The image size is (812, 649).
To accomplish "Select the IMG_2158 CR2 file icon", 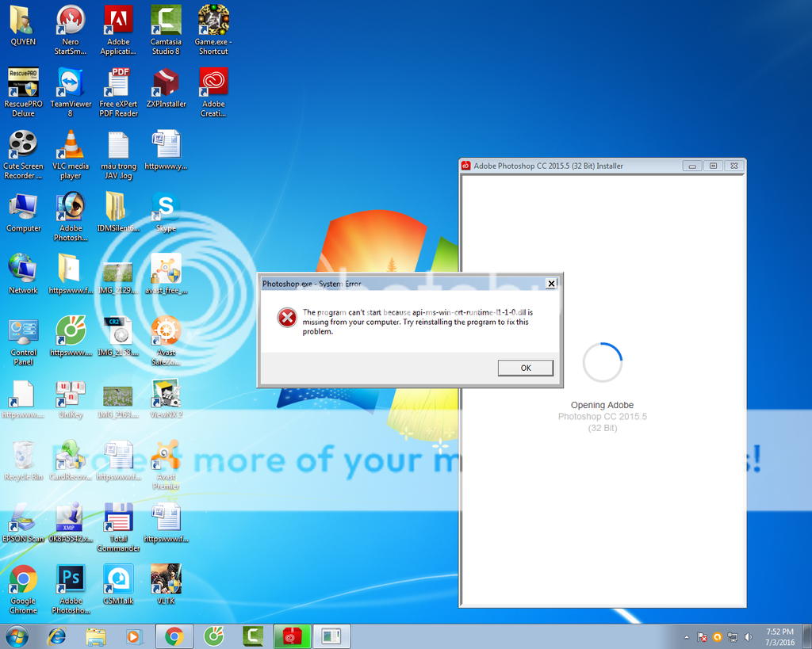I will 118,337.
